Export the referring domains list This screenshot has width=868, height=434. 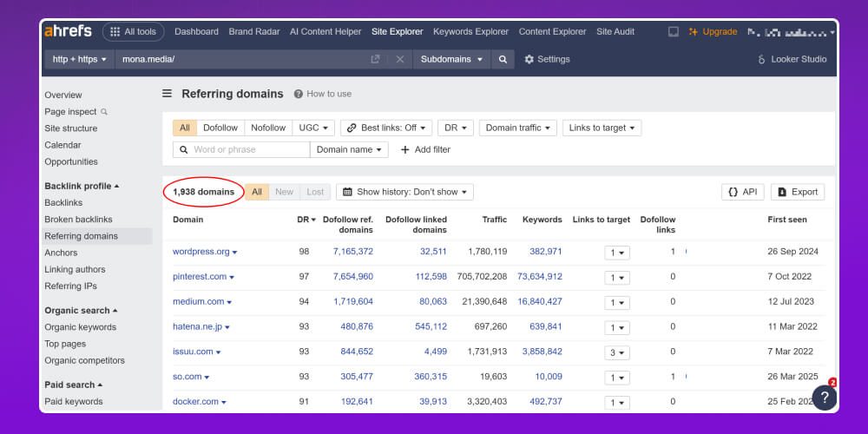pyautogui.click(x=798, y=192)
